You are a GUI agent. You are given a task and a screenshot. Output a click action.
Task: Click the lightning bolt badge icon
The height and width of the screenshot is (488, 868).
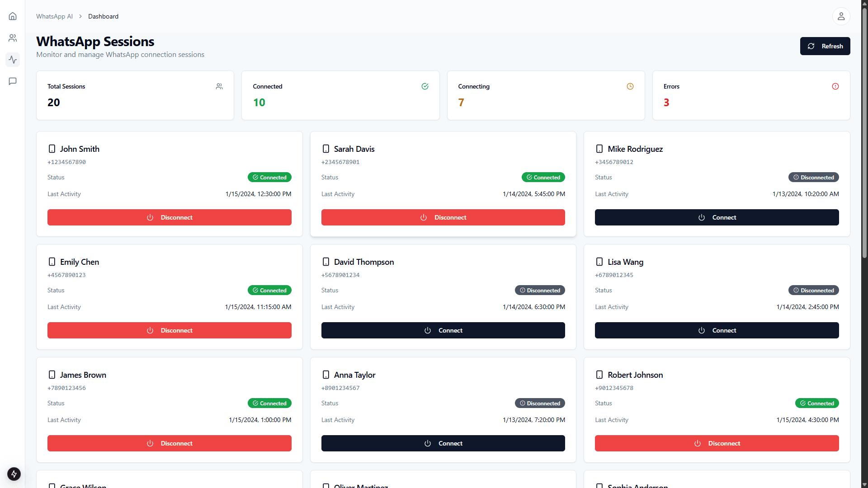(14, 474)
